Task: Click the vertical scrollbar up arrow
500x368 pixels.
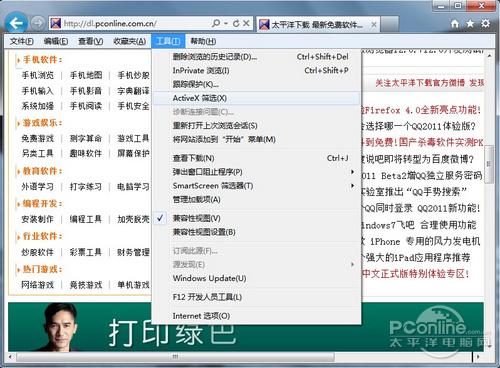Action: [x=489, y=55]
